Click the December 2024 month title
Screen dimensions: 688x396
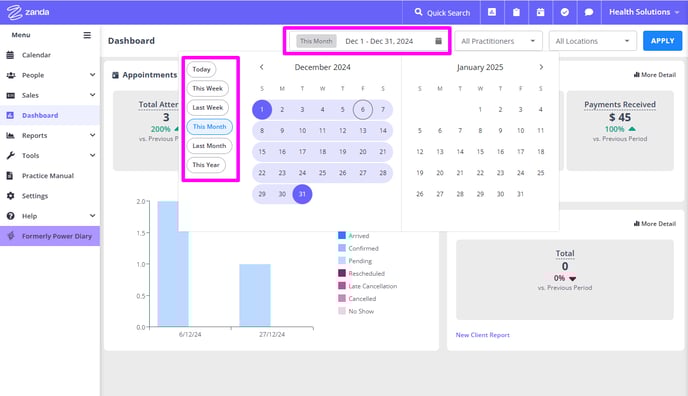[x=322, y=67]
